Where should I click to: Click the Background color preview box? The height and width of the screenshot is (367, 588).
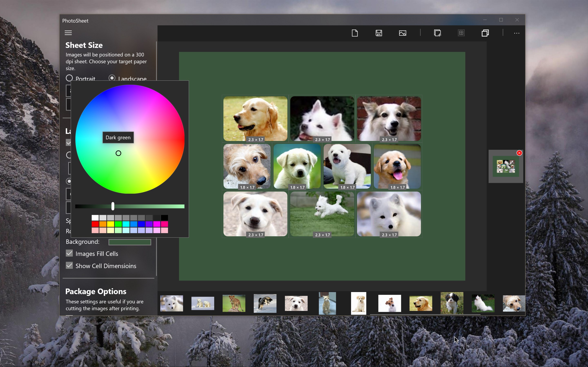point(129,242)
